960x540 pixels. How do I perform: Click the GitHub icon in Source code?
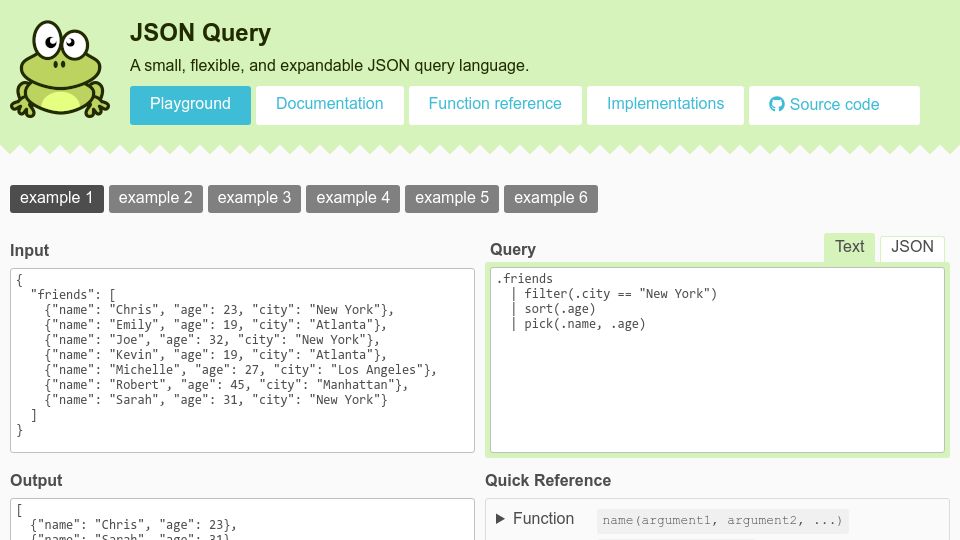click(x=776, y=104)
